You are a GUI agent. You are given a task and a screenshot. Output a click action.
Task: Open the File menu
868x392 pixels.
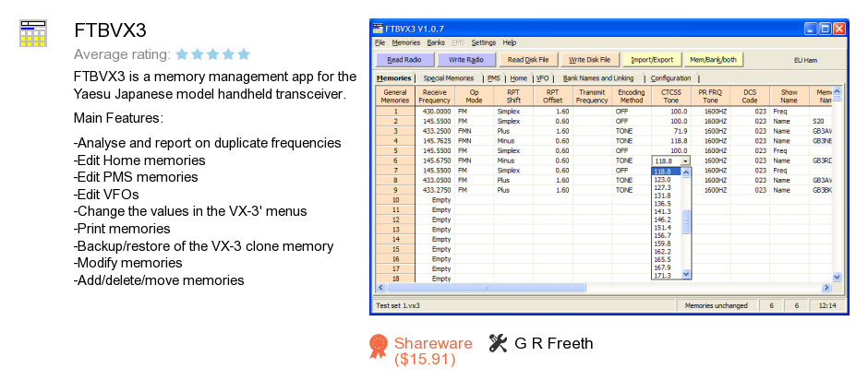click(x=380, y=42)
